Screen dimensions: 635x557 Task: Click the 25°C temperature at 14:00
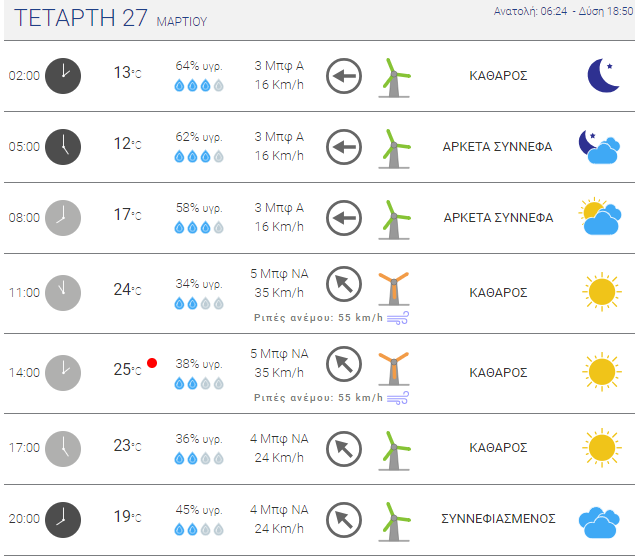pyautogui.click(x=127, y=370)
